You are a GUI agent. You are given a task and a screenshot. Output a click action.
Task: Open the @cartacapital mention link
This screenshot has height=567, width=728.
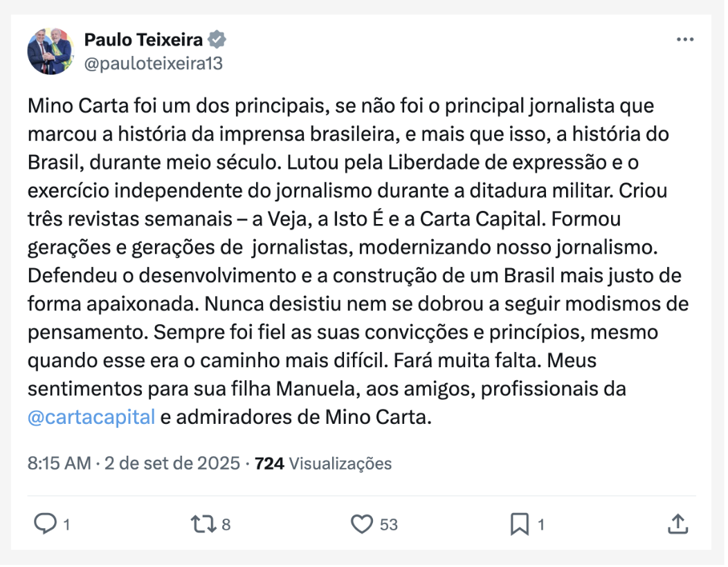coord(91,418)
